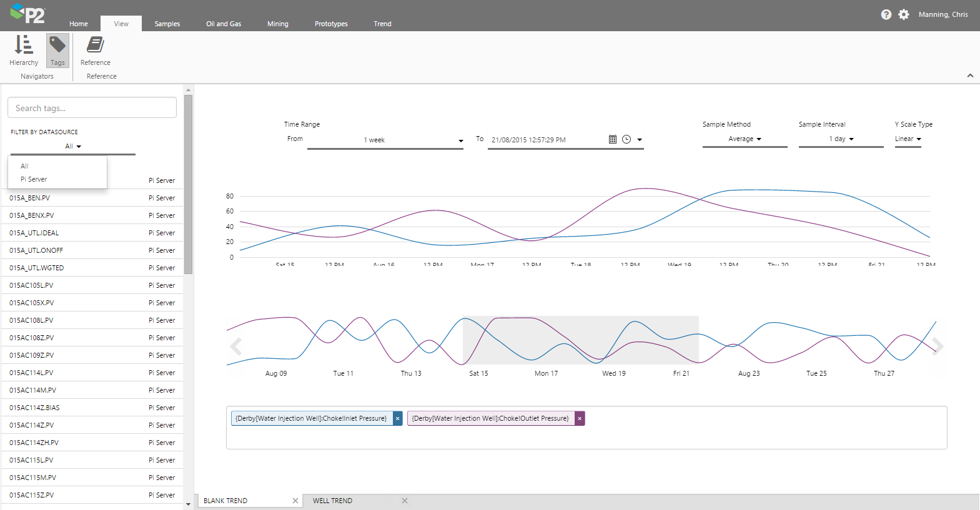Viewport: 980px width, 510px height.
Task: Remove the Choke Outlet Pressure tag
Action: [580, 418]
